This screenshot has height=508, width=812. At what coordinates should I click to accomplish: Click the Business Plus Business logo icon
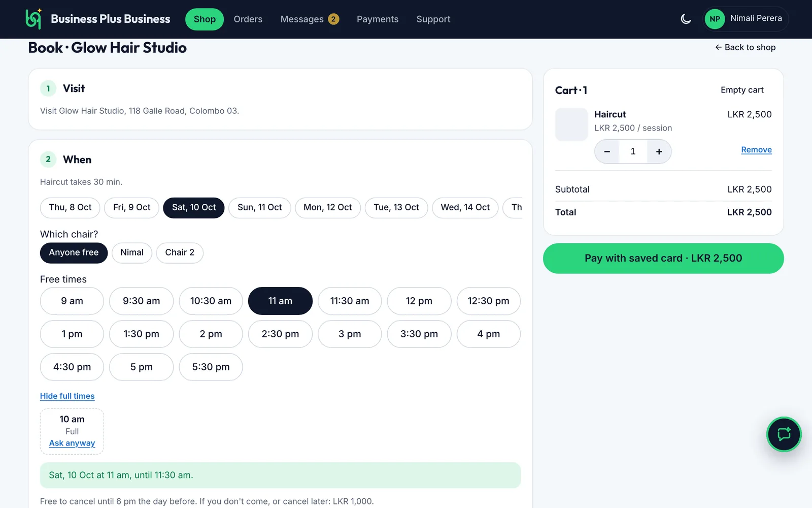(33, 19)
